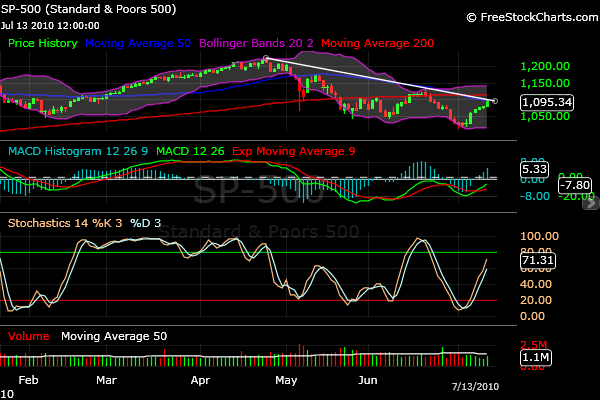Click the 20.00 stochastics axis label
Image resolution: width=600 pixels, height=400 pixels.
536,300
